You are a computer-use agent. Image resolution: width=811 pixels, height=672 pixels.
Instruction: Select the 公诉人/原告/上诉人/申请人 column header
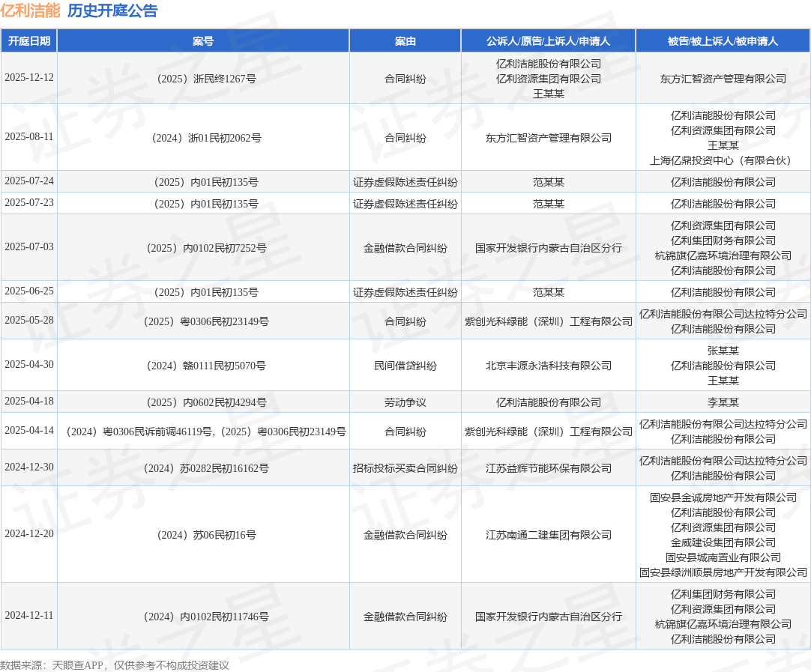pyautogui.click(x=548, y=41)
